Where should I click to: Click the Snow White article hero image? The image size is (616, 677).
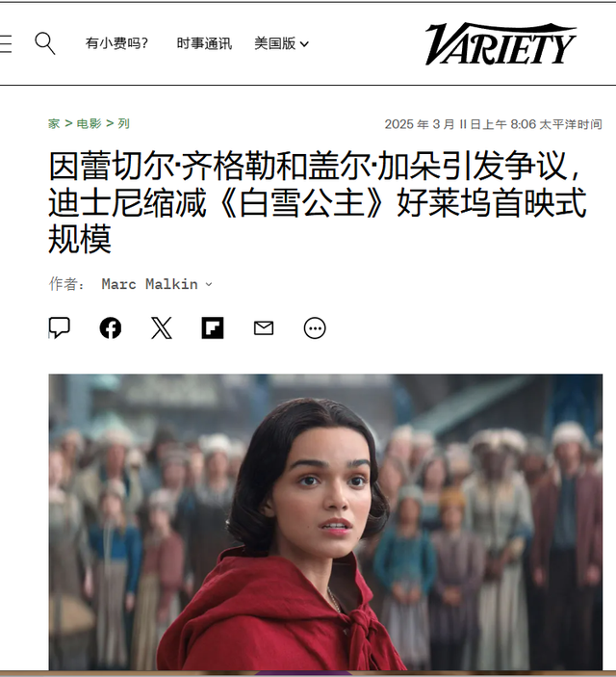click(x=325, y=522)
